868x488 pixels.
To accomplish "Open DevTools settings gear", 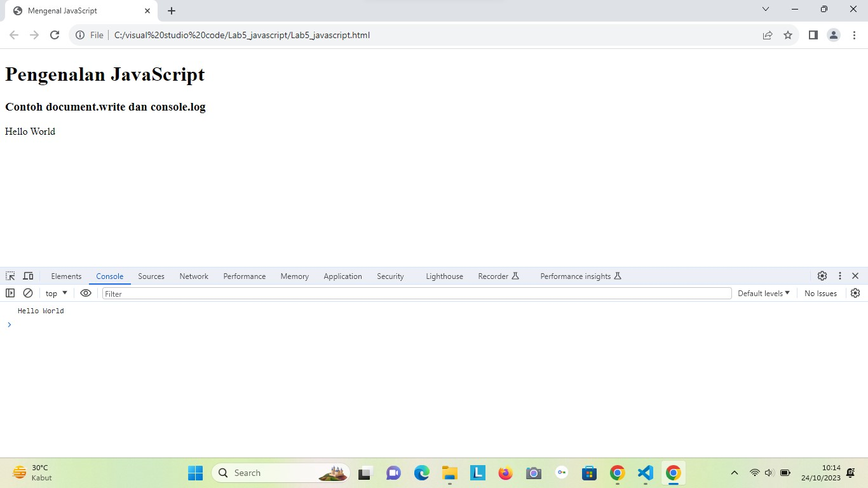I will click(x=822, y=276).
